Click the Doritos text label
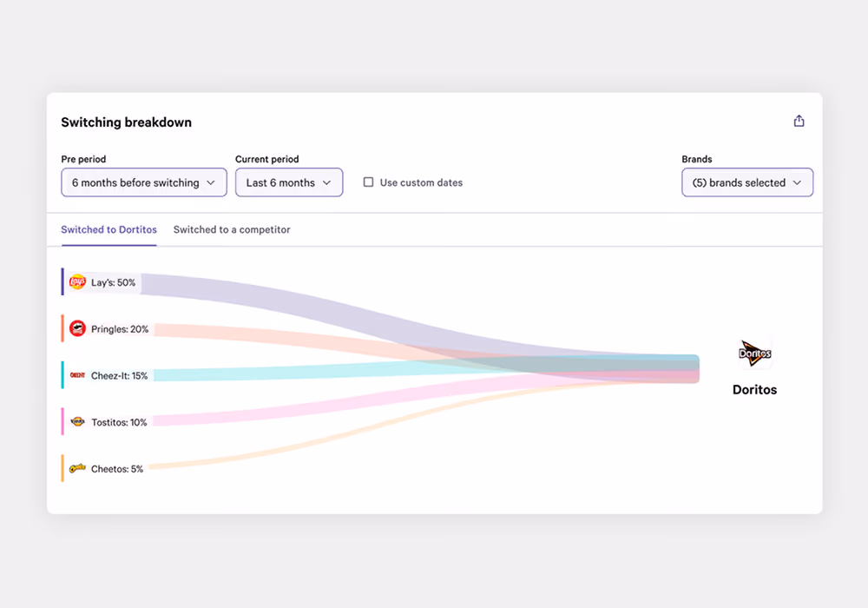This screenshot has width=868, height=608. point(754,389)
